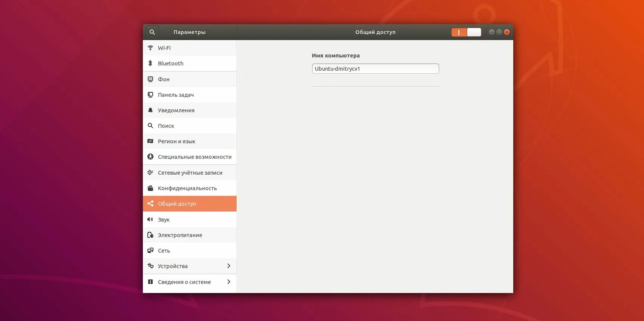This screenshot has height=321, width=644.
Task: Open Сетевые учётные записи settings
Action: tap(190, 173)
